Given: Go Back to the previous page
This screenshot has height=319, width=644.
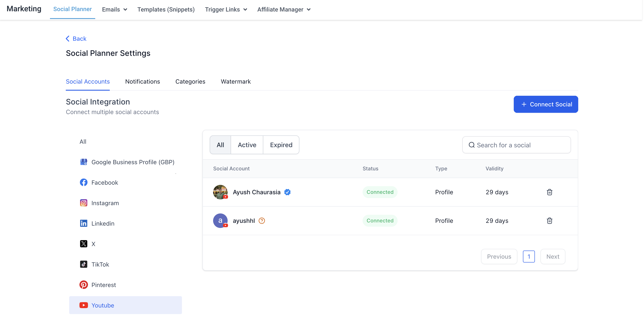Looking at the screenshot, I should 76,39.
